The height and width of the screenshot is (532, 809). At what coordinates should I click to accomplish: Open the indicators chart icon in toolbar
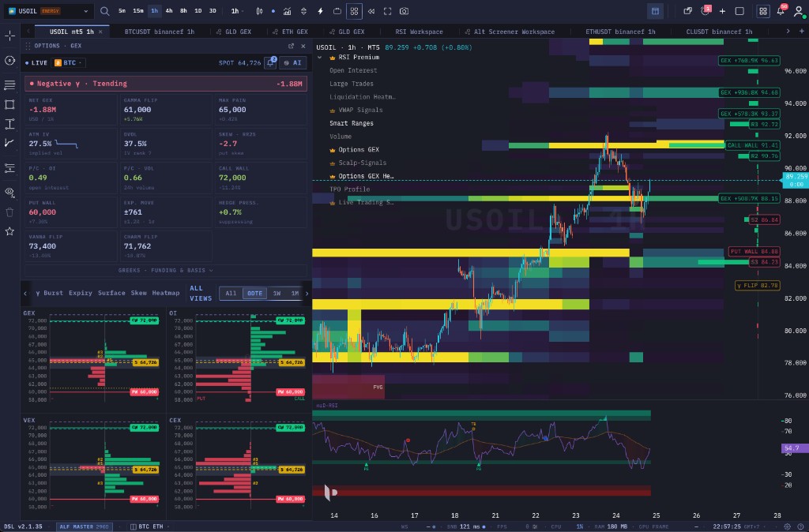point(287,11)
